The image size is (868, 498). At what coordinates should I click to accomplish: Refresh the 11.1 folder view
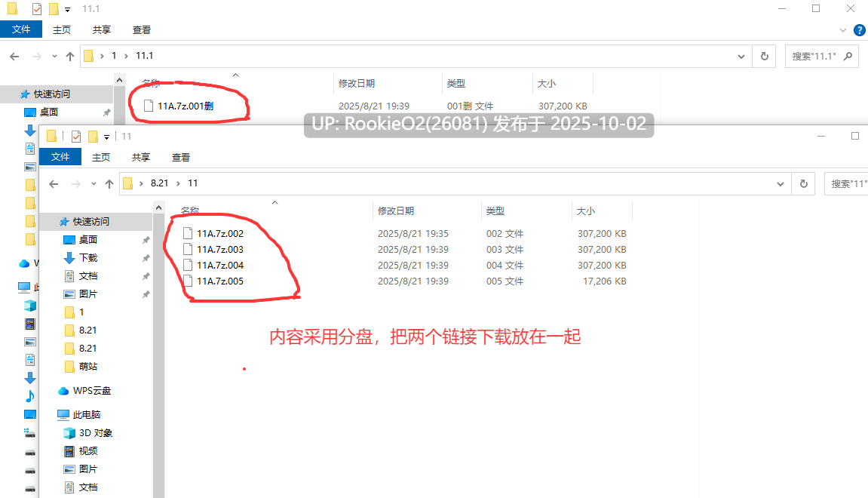[x=765, y=57]
